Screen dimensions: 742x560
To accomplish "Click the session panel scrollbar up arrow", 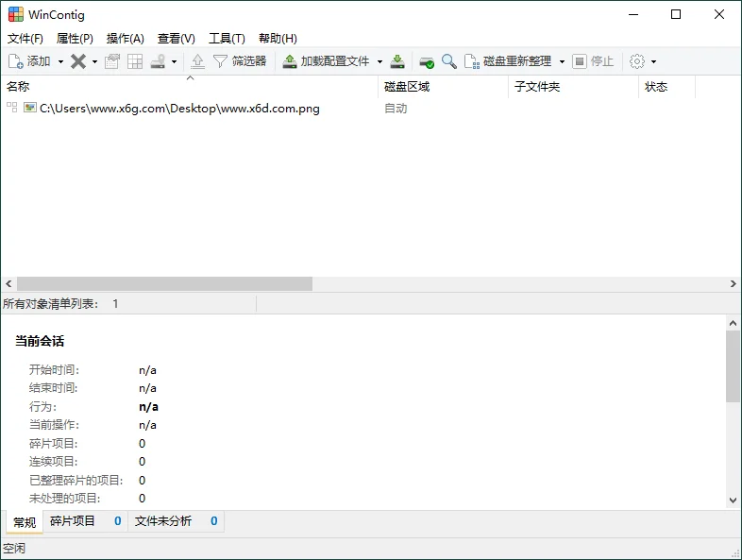I will pos(733,323).
